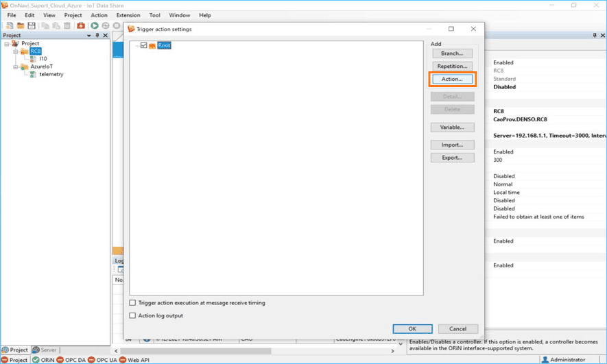607x364 pixels.
Task: Collapse the Project root tree node
Action: tap(7, 44)
